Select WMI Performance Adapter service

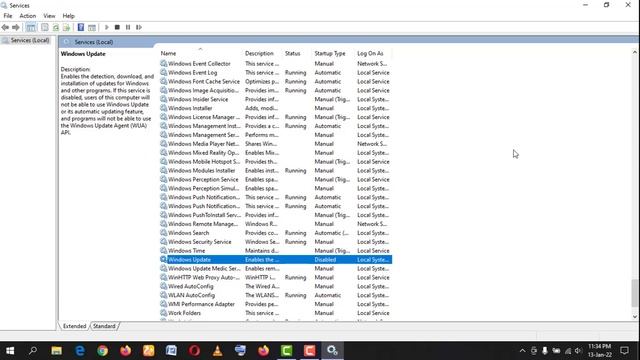pyautogui.click(x=276, y=304)
